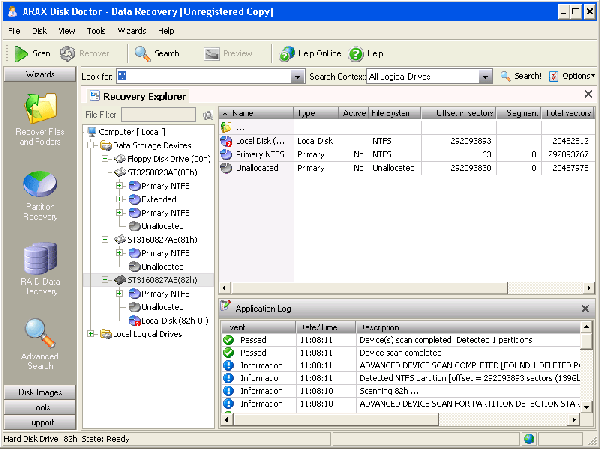Viewport: 600px width, 449px height.
Task: Open the Search Context dropdown
Action: [x=487, y=76]
